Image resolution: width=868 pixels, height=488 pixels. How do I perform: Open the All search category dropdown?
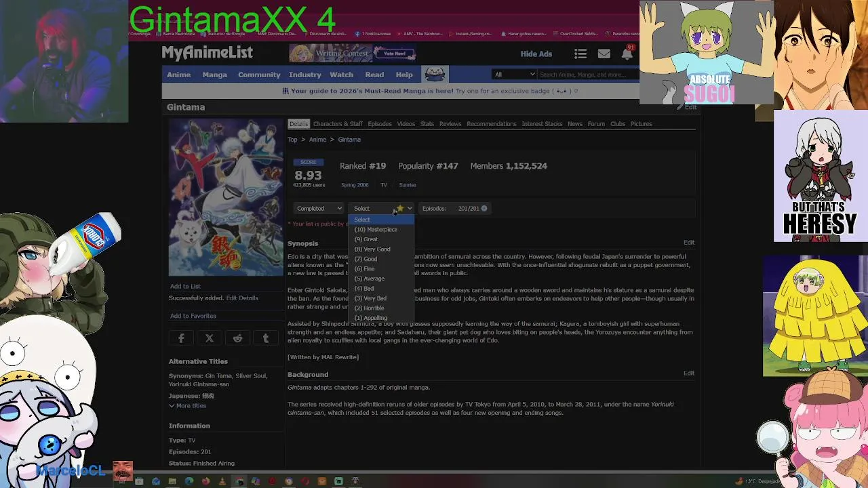pos(515,75)
